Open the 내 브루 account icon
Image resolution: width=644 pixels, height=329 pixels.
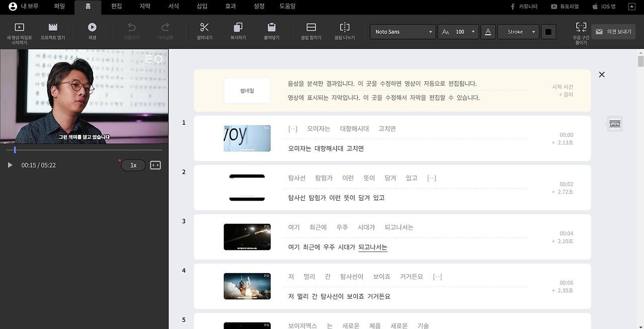[13, 7]
